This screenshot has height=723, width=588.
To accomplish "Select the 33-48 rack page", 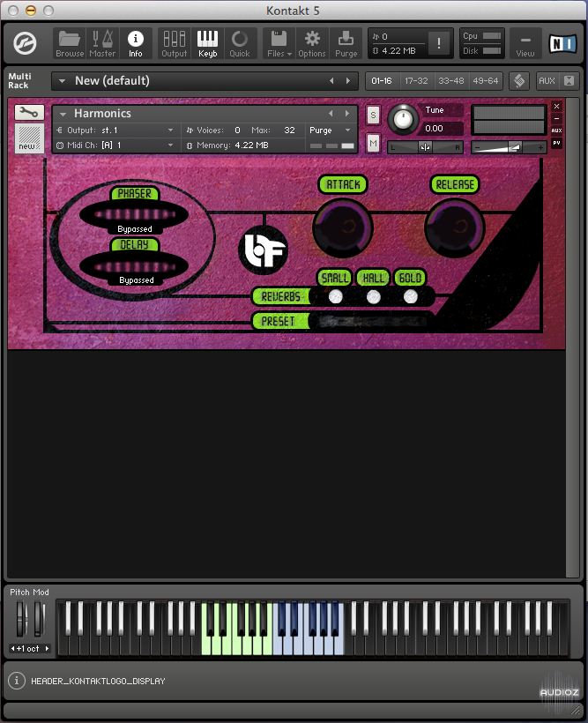I will point(451,81).
